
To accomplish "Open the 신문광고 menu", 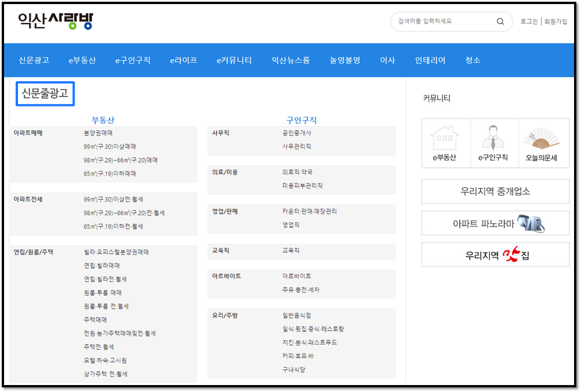I will coord(34,60).
